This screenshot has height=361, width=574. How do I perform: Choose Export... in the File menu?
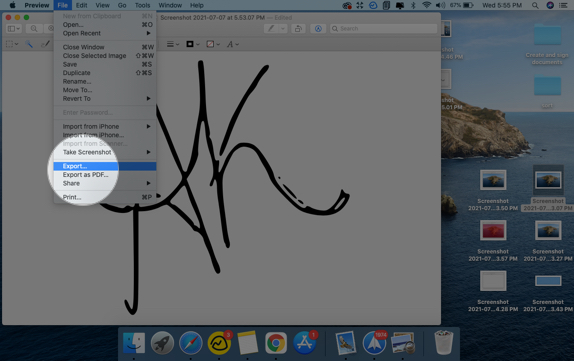[x=105, y=166]
